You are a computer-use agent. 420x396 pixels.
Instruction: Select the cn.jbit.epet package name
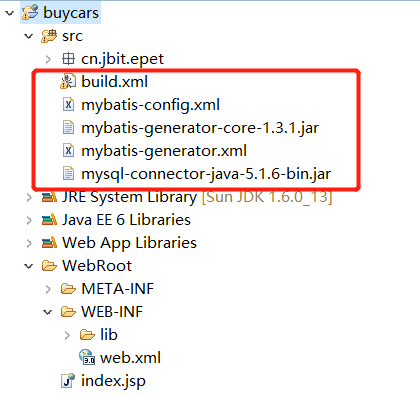click(x=122, y=59)
